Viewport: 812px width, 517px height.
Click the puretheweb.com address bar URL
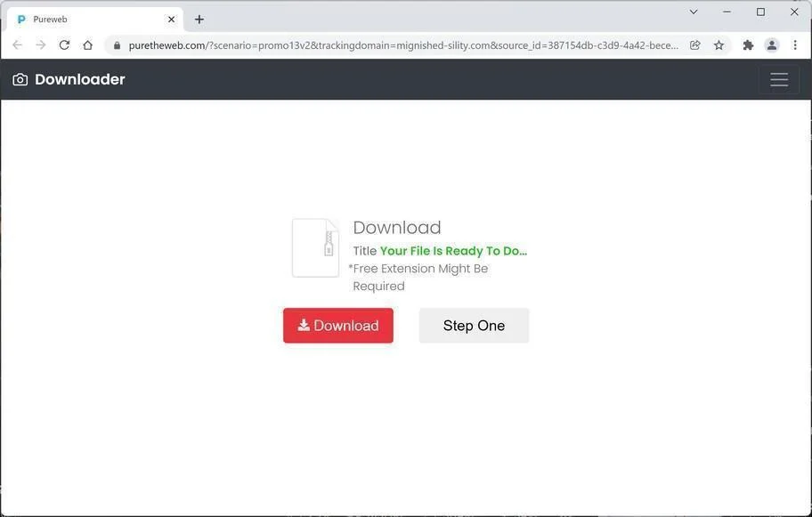tap(403, 45)
